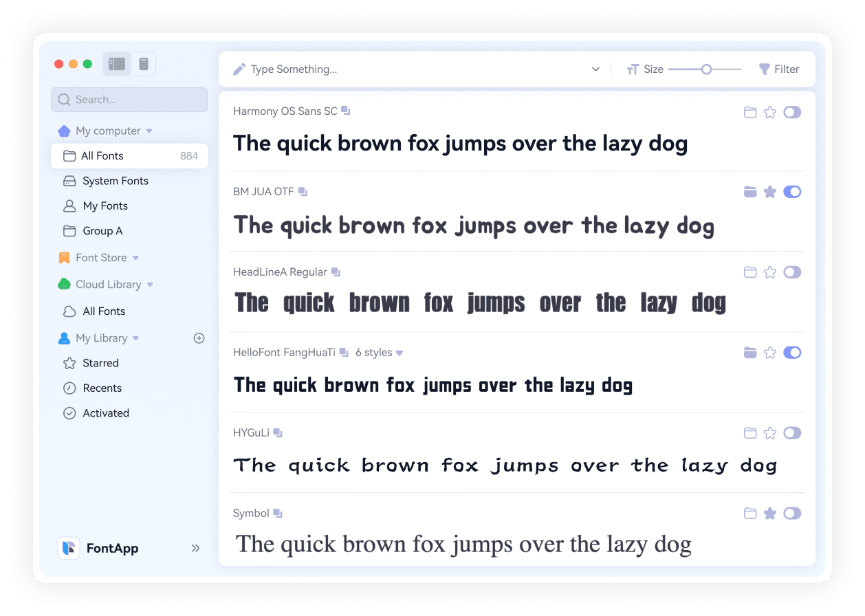Select Activated in My Library
This screenshot has height=616, width=865.
[106, 413]
